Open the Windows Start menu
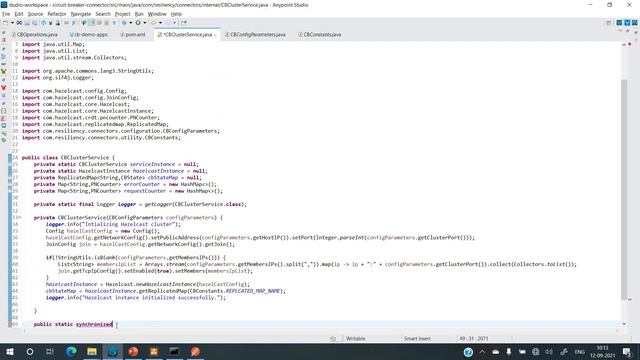The image size is (640, 360). [x=10, y=351]
